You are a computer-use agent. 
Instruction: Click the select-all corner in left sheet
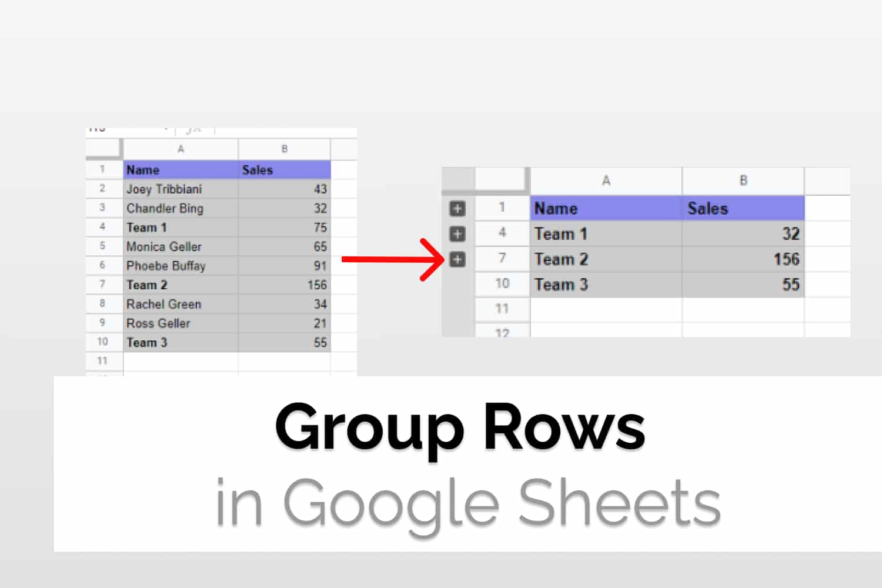pos(104,149)
